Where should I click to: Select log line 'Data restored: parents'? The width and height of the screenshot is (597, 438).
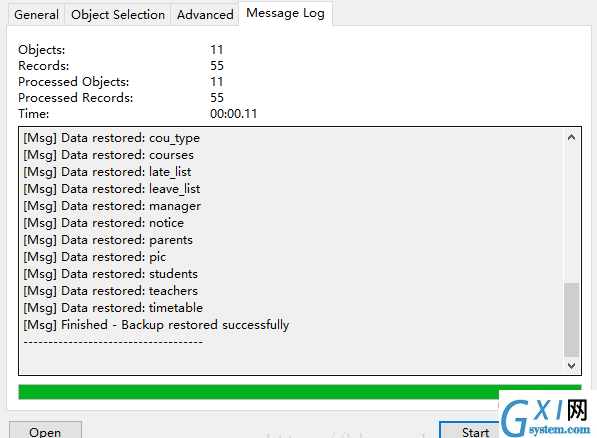tap(108, 240)
